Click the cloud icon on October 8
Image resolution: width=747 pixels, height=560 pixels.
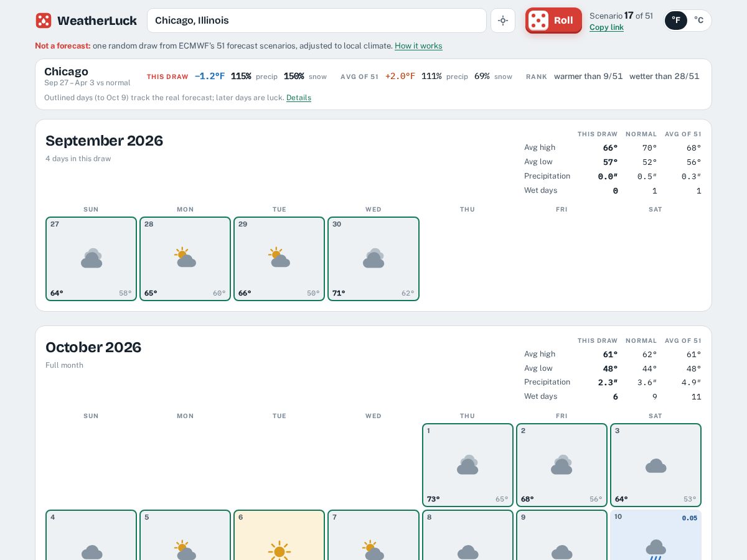[467, 552]
